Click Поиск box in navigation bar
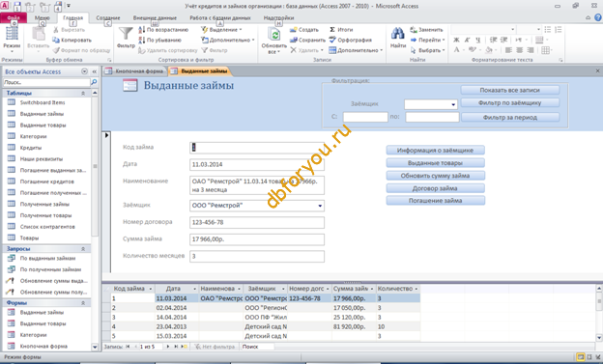Viewport: 603px width, 364px height. [258, 347]
